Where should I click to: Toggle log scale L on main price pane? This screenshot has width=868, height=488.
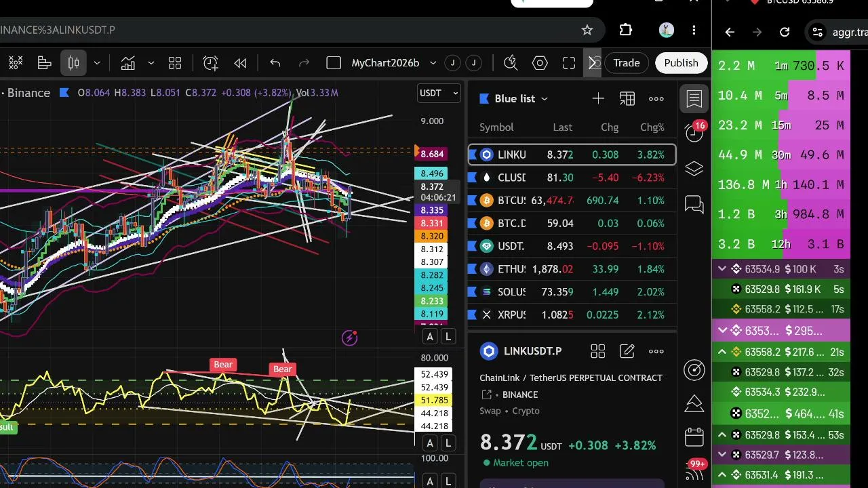448,337
